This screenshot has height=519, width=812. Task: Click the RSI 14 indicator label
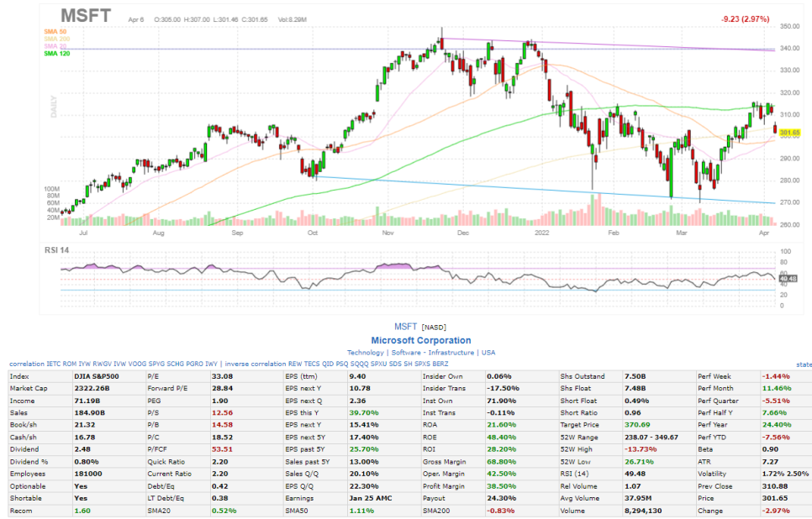(x=56, y=250)
